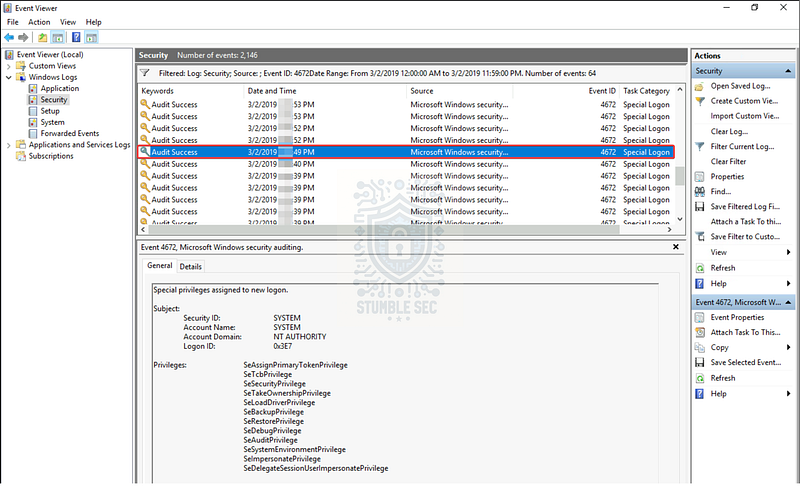The height and width of the screenshot is (496, 800).
Task: Click the Copy icon in Actions pane
Action: (x=699, y=348)
